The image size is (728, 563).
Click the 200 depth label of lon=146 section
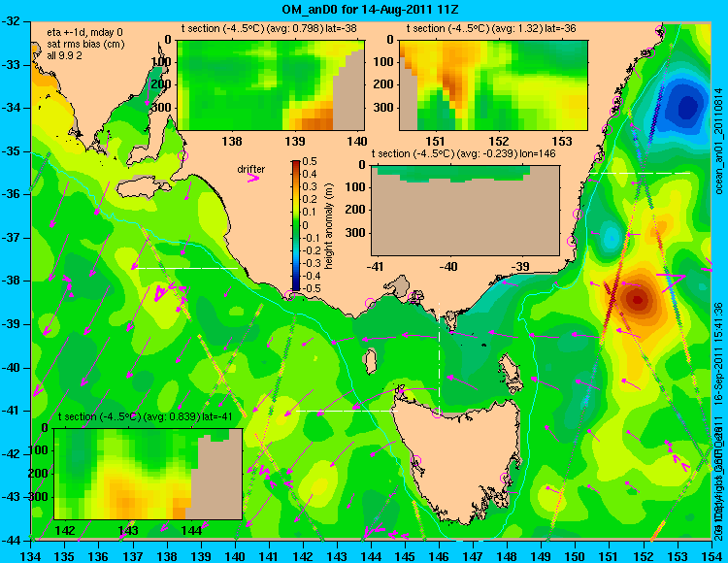coord(356,210)
